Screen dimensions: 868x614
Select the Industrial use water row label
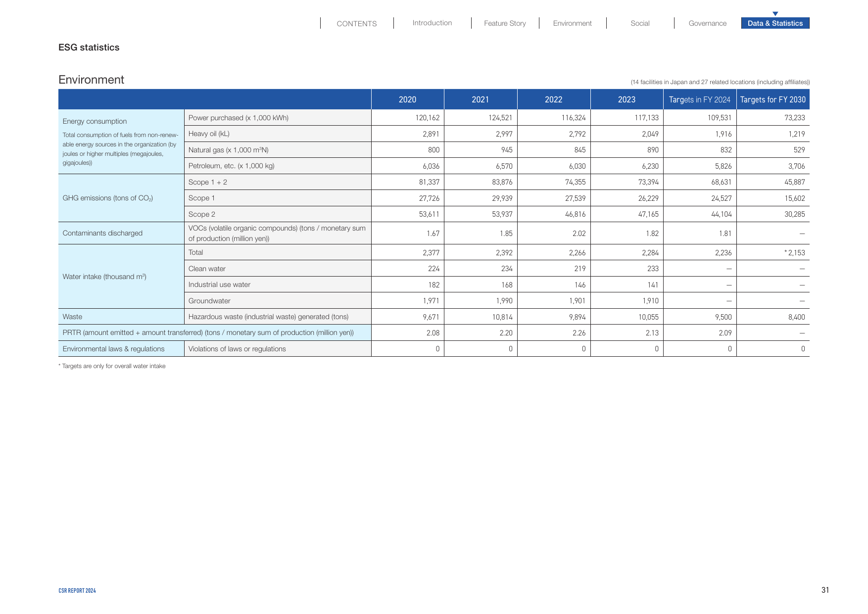[219, 284]
